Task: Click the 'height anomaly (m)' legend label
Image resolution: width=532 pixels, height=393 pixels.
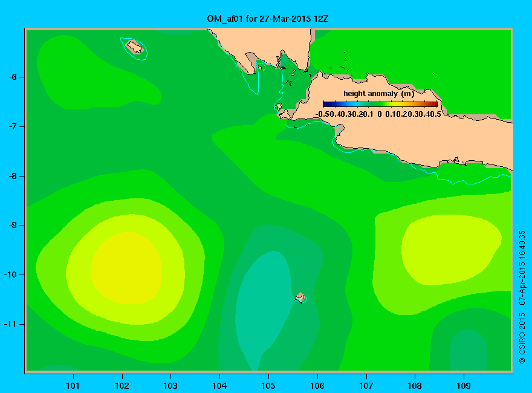Action: point(379,94)
